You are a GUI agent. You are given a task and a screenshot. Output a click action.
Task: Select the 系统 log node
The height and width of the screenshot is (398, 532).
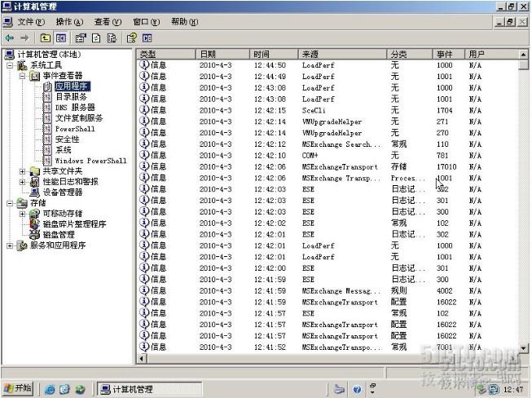(x=63, y=150)
